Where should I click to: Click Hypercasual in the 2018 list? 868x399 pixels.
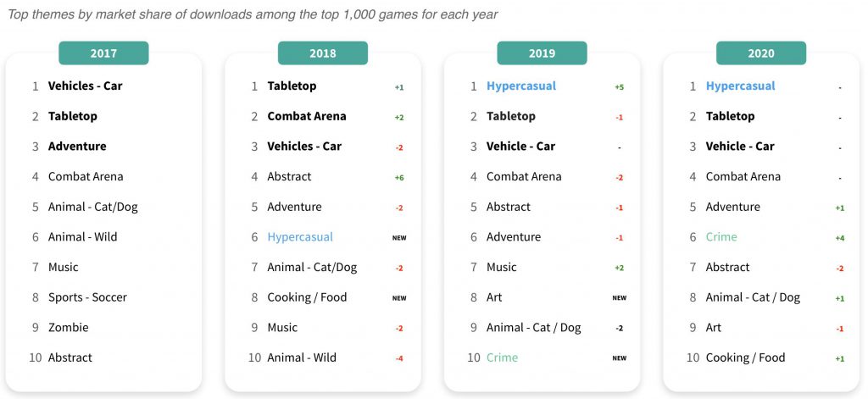pyautogui.click(x=300, y=237)
